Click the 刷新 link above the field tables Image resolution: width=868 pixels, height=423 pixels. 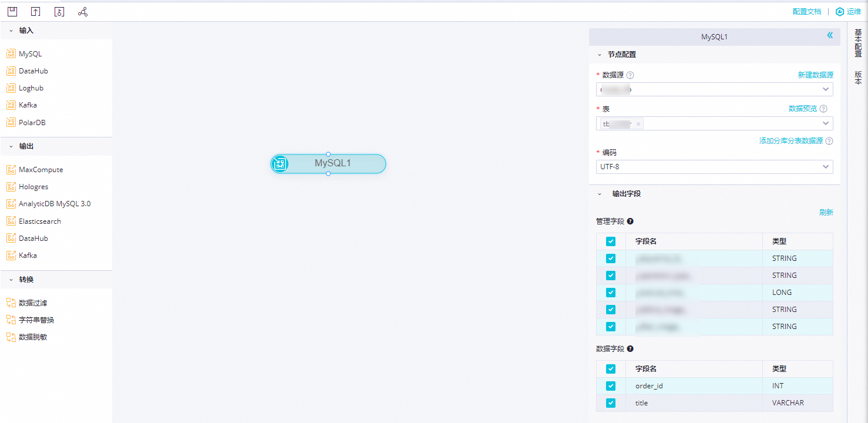826,213
